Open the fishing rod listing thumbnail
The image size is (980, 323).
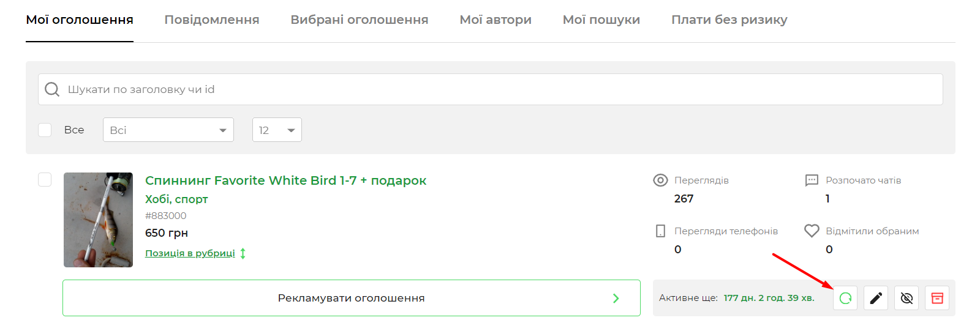click(x=98, y=220)
